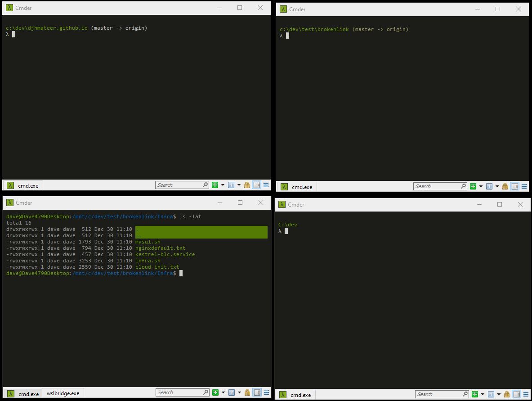Select cmd.exe tab in c:\dev\test\brokenlink window

pyautogui.click(x=297, y=187)
